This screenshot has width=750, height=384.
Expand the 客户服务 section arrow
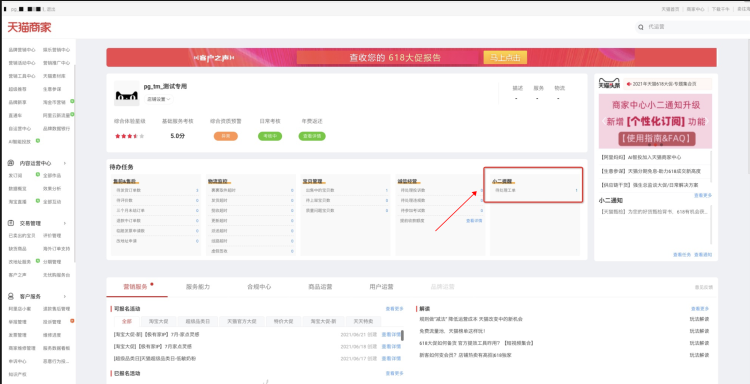pos(65,296)
